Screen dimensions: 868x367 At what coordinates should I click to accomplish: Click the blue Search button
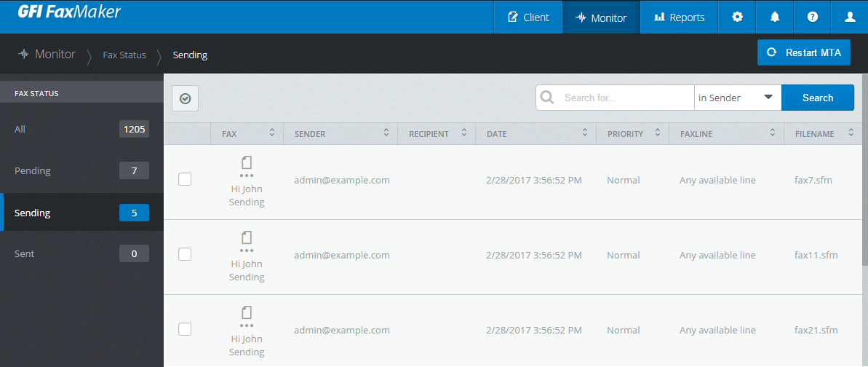click(818, 98)
